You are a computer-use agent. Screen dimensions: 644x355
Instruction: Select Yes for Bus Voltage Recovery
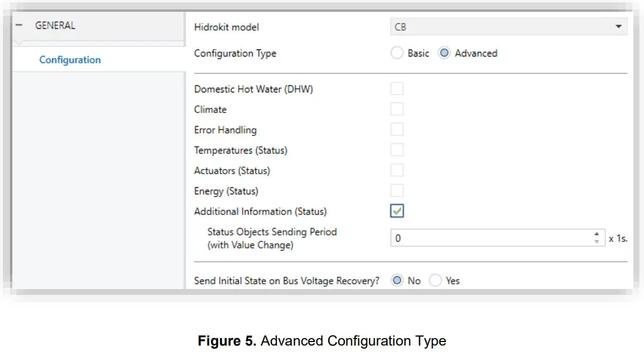pyautogui.click(x=435, y=281)
